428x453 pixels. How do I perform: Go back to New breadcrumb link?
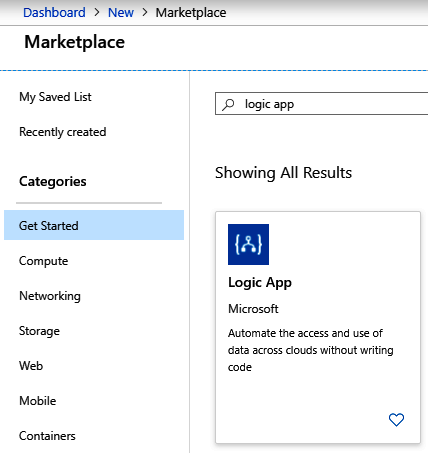tap(121, 13)
